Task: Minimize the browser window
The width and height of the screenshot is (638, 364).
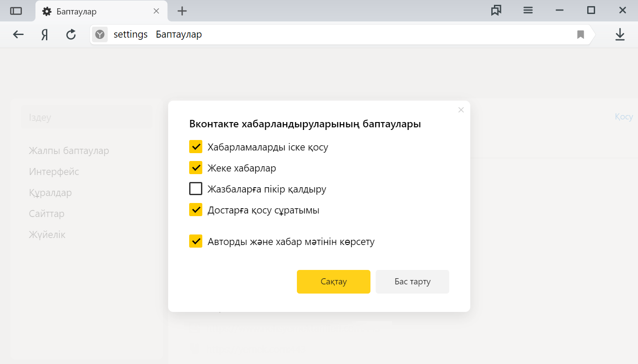Action: [x=560, y=10]
